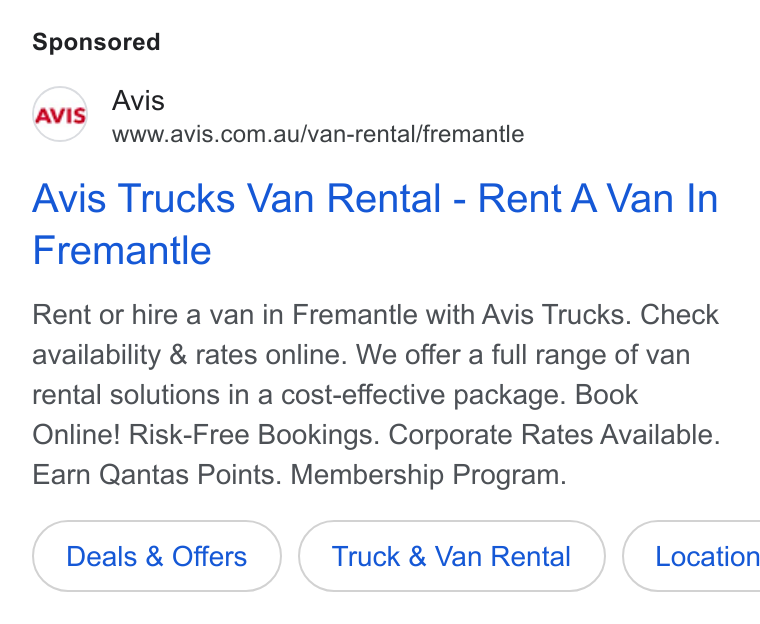Click the Sponsored label
The width and height of the screenshot is (760, 624).
[96, 42]
